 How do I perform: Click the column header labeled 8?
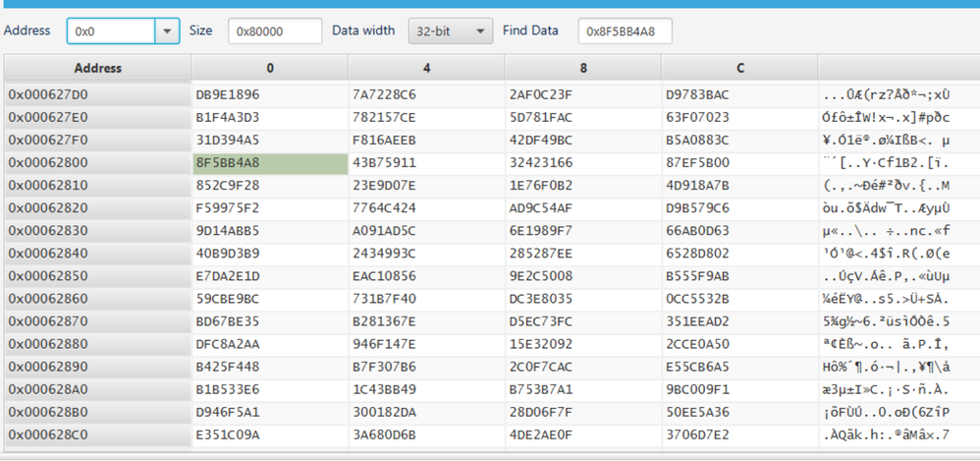point(583,68)
